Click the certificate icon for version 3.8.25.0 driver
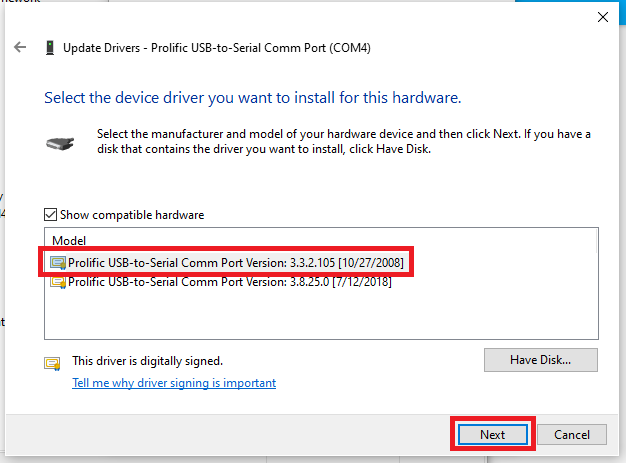The height and width of the screenshot is (463, 626). (x=59, y=283)
